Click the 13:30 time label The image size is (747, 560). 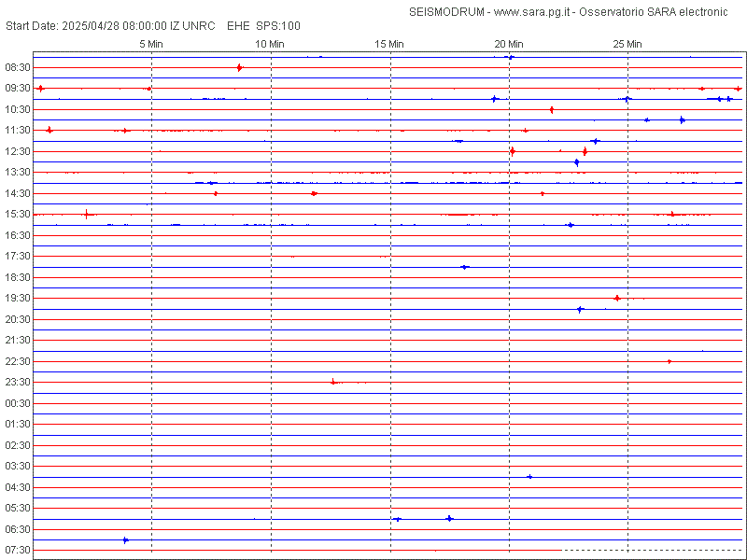[18, 172]
